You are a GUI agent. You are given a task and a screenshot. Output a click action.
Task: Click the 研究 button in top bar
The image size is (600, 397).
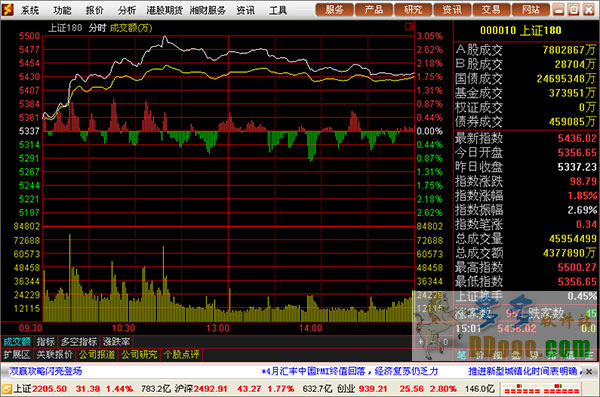pos(413,10)
